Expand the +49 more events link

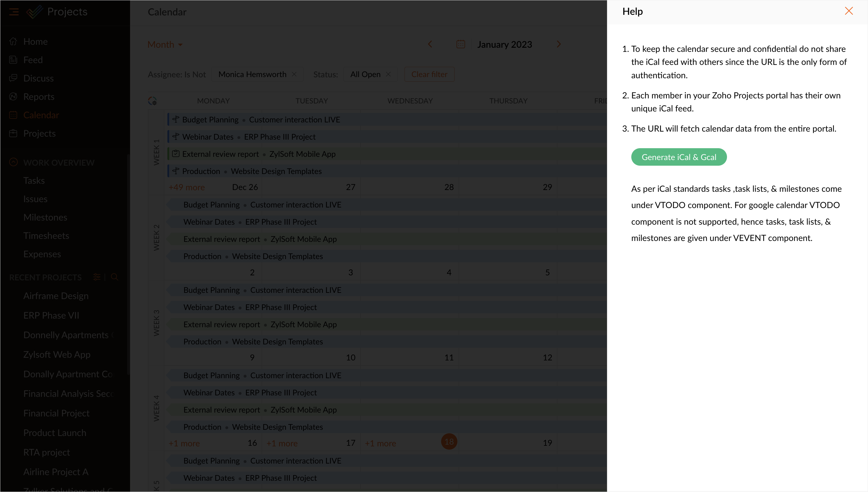pos(186,187)
